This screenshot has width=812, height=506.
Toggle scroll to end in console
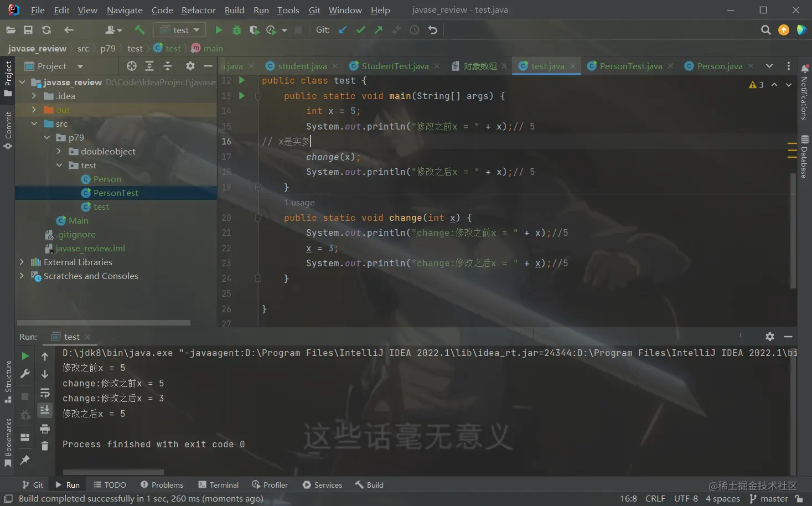[x=45, y=410]
